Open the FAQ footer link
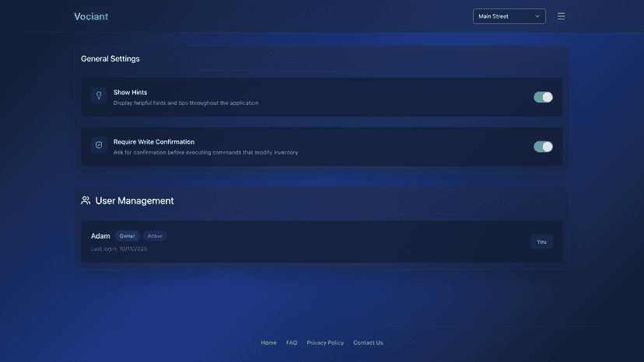The image size is (644, 362). click(x=292, y=343)
